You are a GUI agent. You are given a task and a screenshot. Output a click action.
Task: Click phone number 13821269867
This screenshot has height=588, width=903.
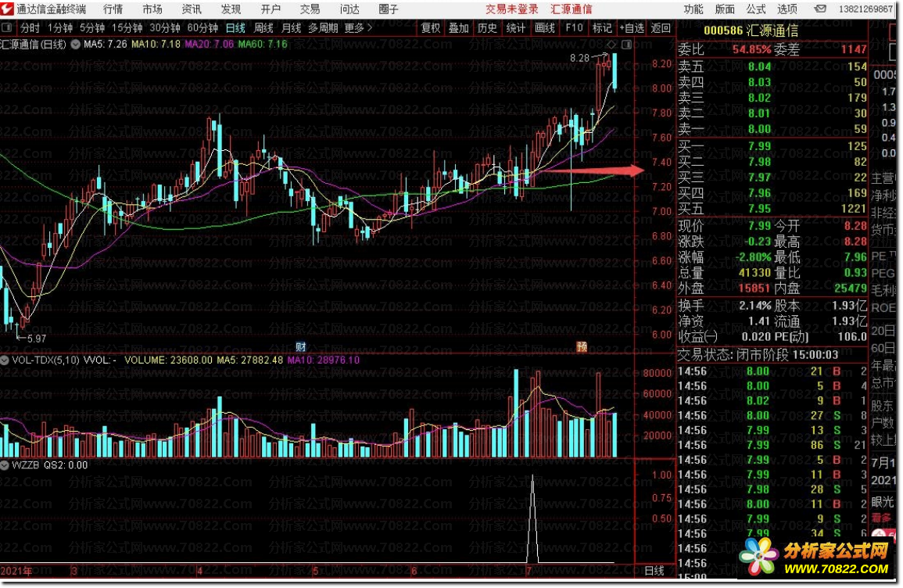(865, 9)
